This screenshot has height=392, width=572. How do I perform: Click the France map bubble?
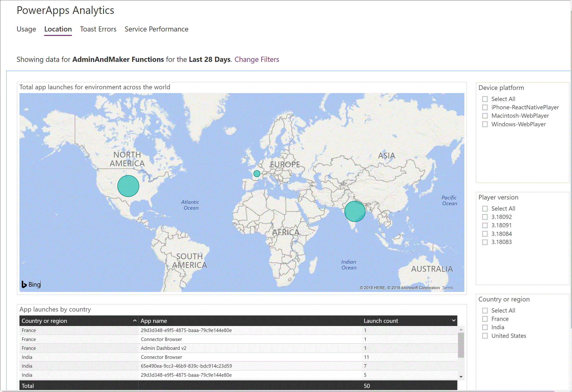[x=257, y=174]
